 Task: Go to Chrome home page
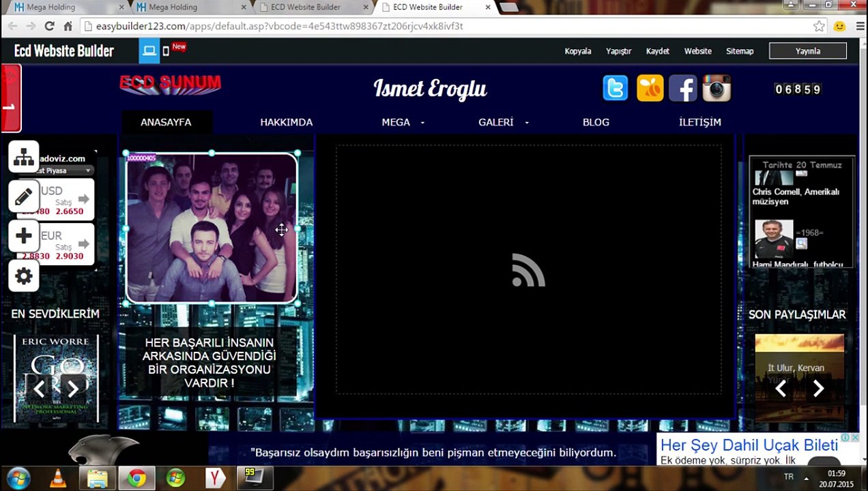68,26
